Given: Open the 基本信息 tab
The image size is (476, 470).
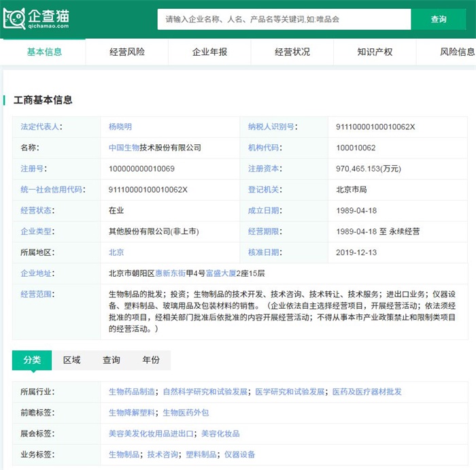Looking at the screenshot, I should click(44, 52).
